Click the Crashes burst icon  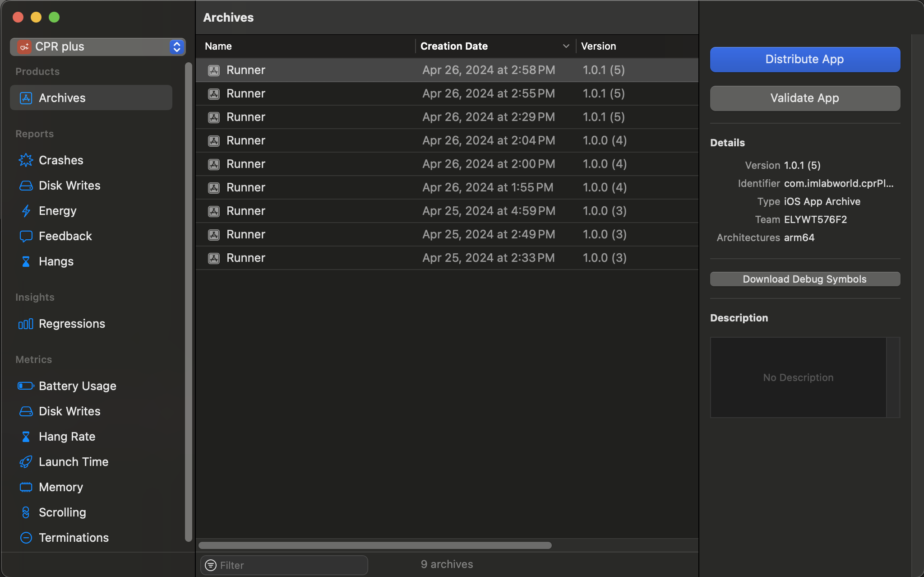click(x=26, y=160)
